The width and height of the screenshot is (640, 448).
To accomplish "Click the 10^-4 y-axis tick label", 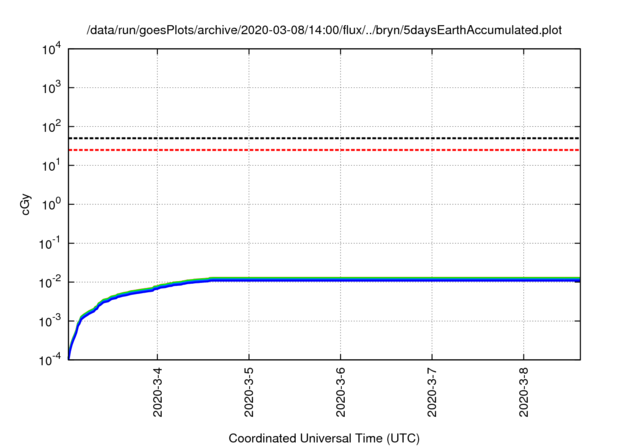I will click(50, 359).
